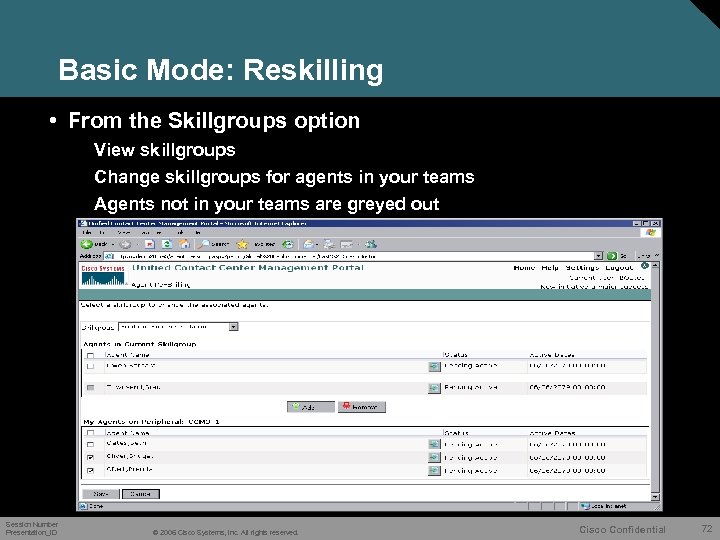The height and width of the screenshot is (540, 720).
Task: Click the Save button at page bottom
Action: (x=101, y=494)
